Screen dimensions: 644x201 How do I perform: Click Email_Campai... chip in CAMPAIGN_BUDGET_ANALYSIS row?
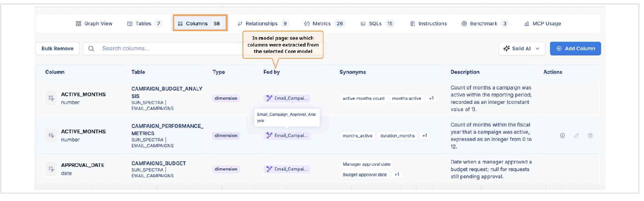(287, 98)
